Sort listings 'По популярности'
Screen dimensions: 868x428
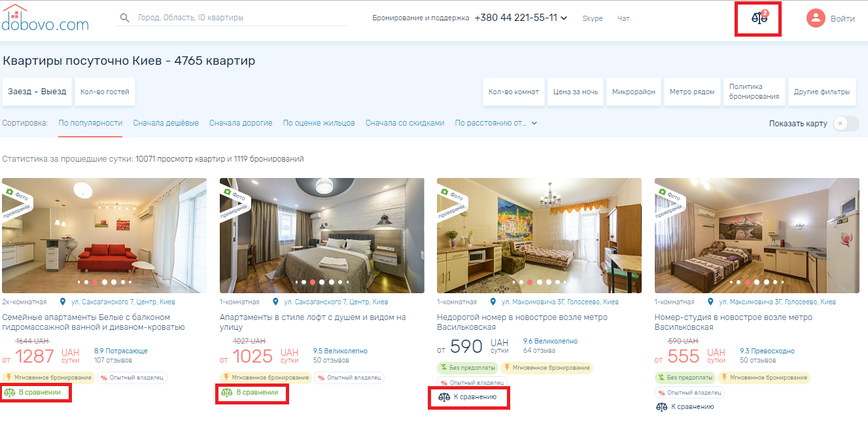(90, 123)
